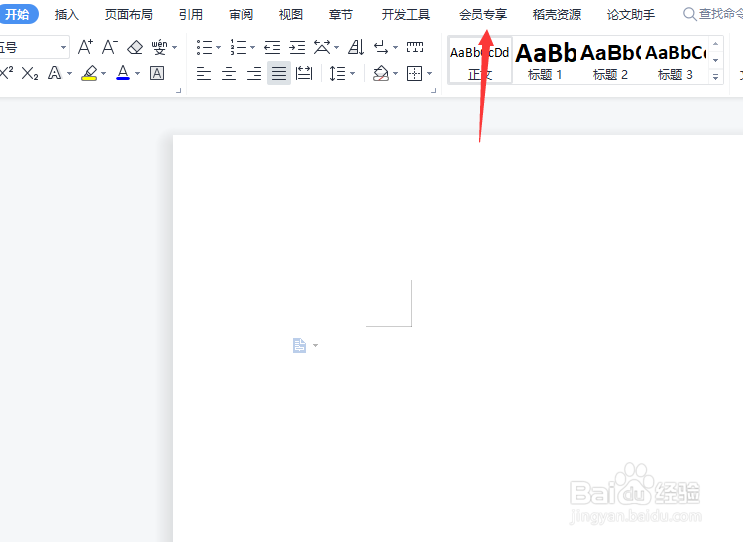Toggle paragraph marks display
The image size is (743, 542).
tap(381, 47)
